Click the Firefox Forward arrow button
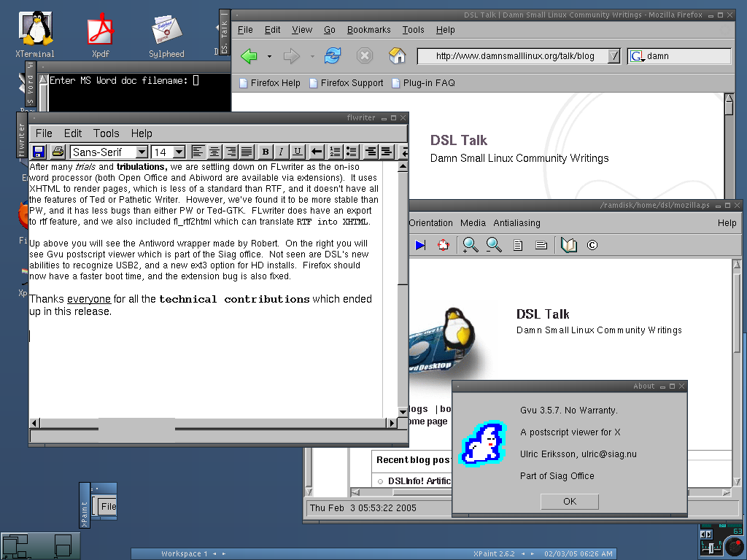This screenshot has width=747, height=560. (x=291, y=56)
